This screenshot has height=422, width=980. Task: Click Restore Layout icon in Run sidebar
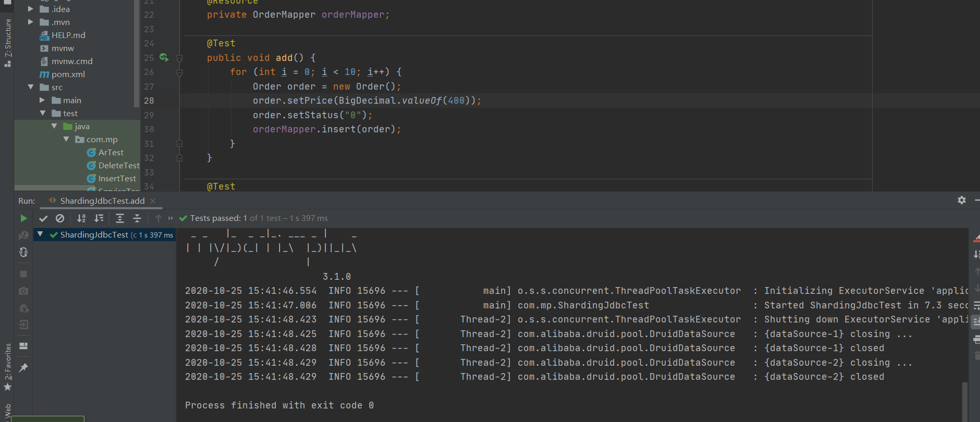[23, 345]
